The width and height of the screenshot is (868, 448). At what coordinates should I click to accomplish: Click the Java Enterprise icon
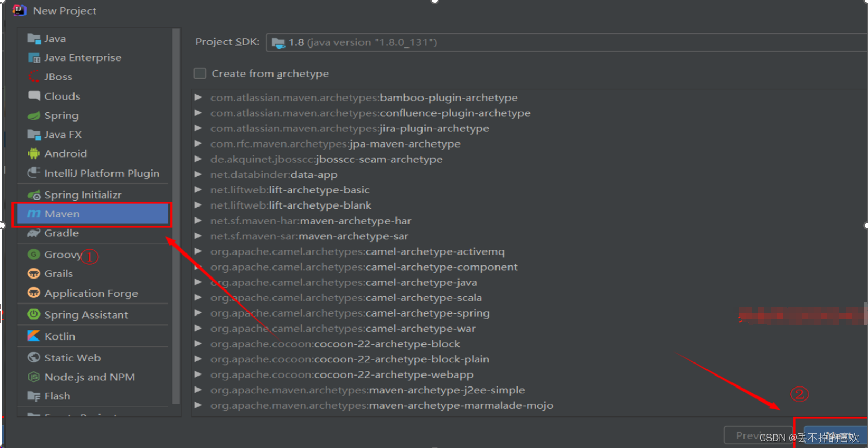34,58
